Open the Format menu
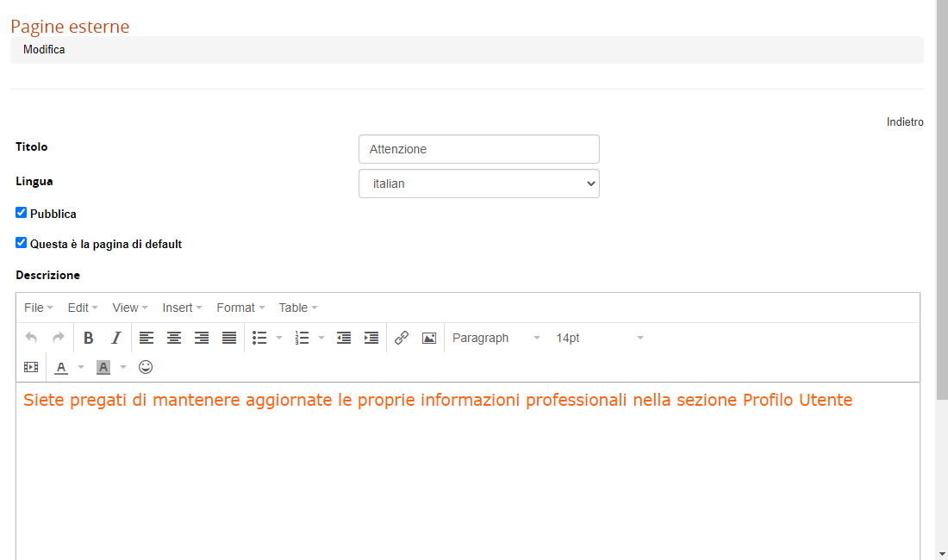 click(x=240, y=308)
